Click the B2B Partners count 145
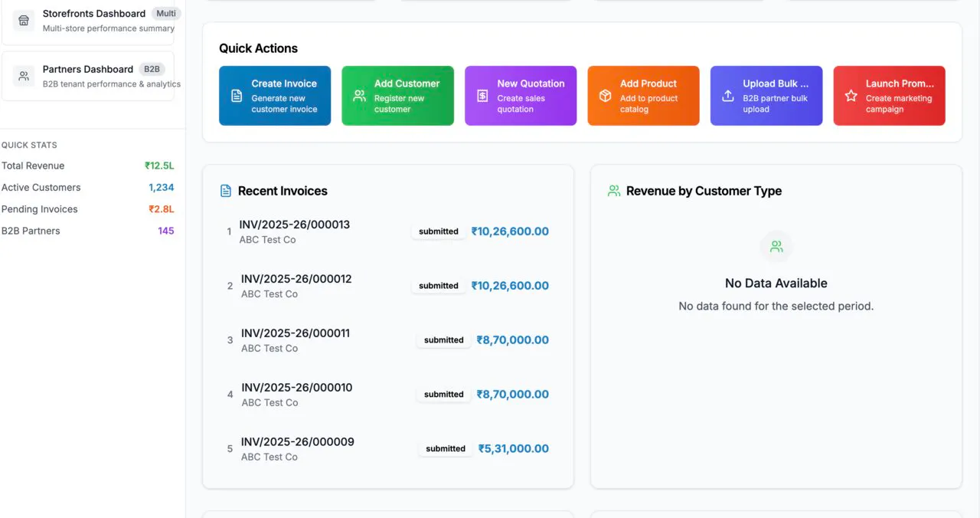The height and width of the screenshot is (518, 980). point(166,231)
